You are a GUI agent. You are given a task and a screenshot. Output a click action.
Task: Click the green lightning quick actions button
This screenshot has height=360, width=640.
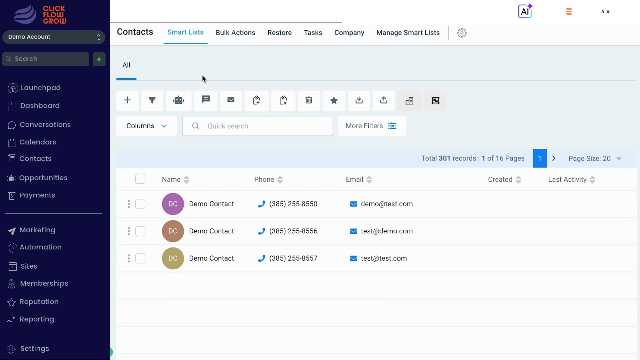pyautogui.click(x=99, y=59)
